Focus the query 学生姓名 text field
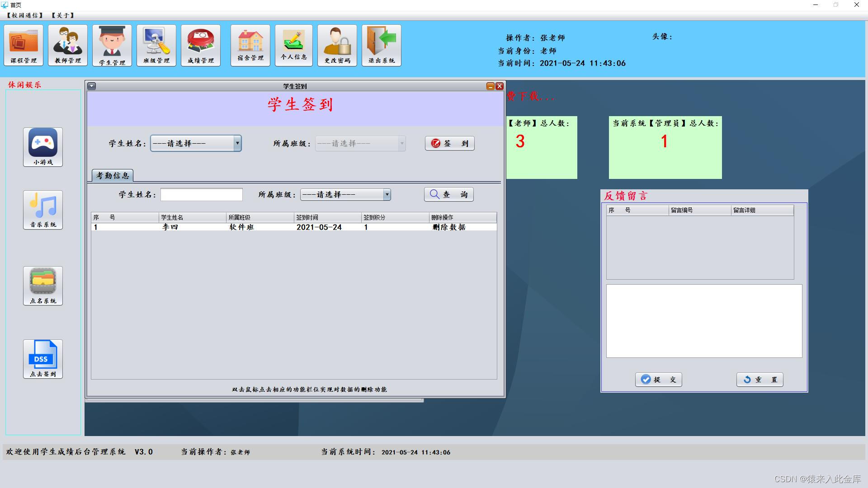 [202, 194]
